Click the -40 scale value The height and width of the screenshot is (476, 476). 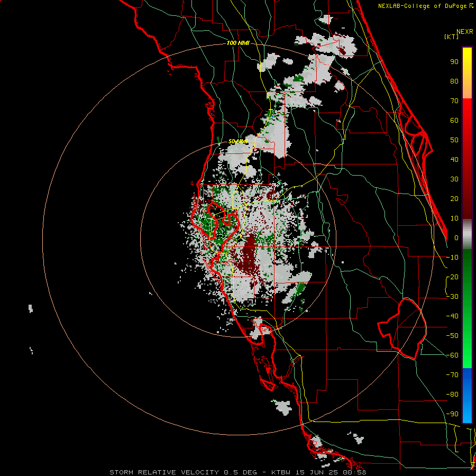click(x=452, y=316)
